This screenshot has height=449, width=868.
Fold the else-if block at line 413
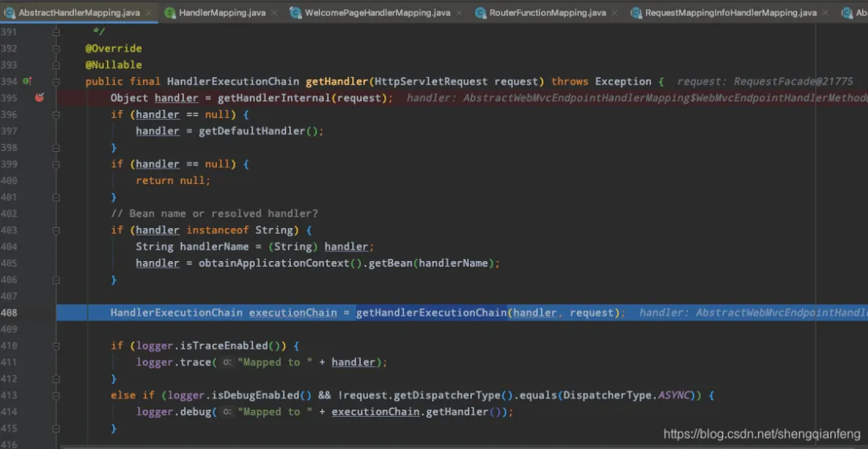[x=56, y=395]
